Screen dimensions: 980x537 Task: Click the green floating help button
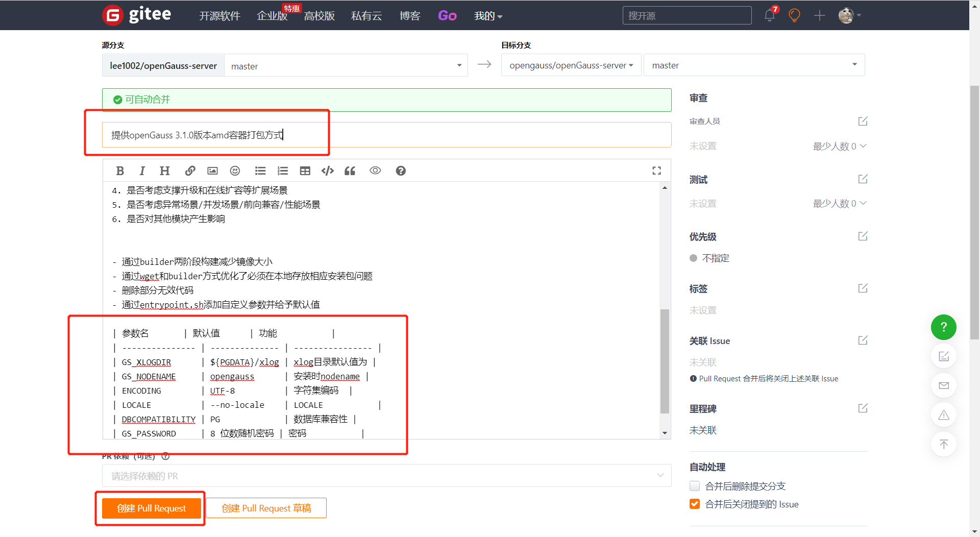tap(944, 327)
